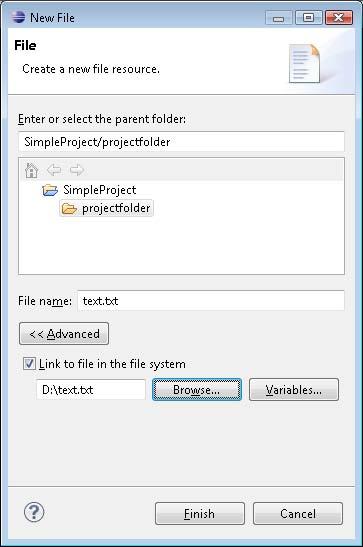Click the Home icon in folder navigator

tap(31, 170)
